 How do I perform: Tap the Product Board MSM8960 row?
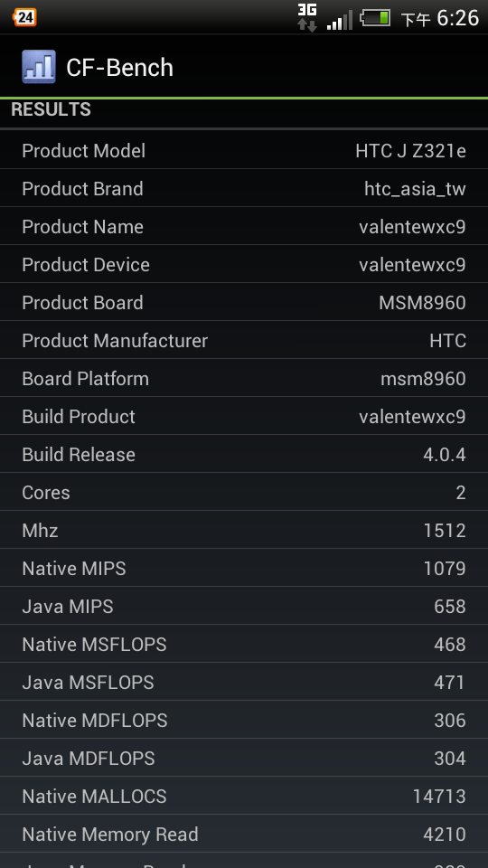pyautogui.click(x=244, y=302)
